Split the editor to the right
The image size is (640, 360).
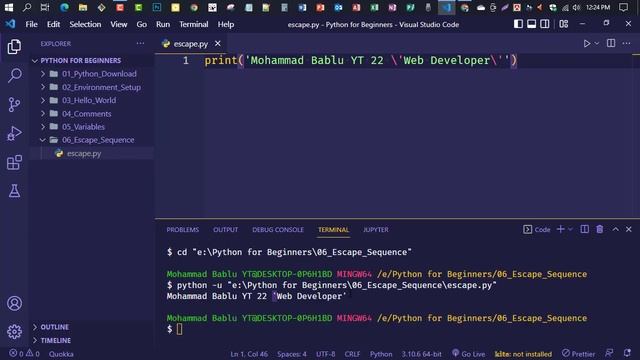click(611, 43)
